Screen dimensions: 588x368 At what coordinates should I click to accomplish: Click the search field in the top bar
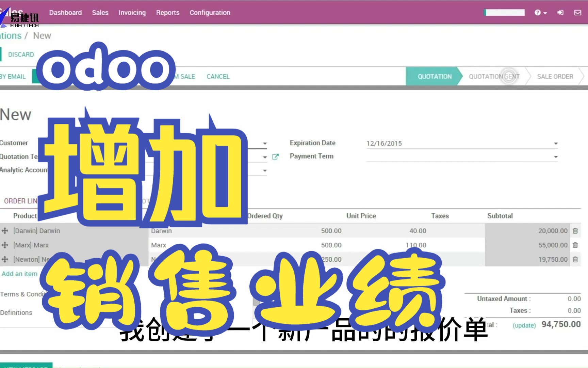(504, 12)
